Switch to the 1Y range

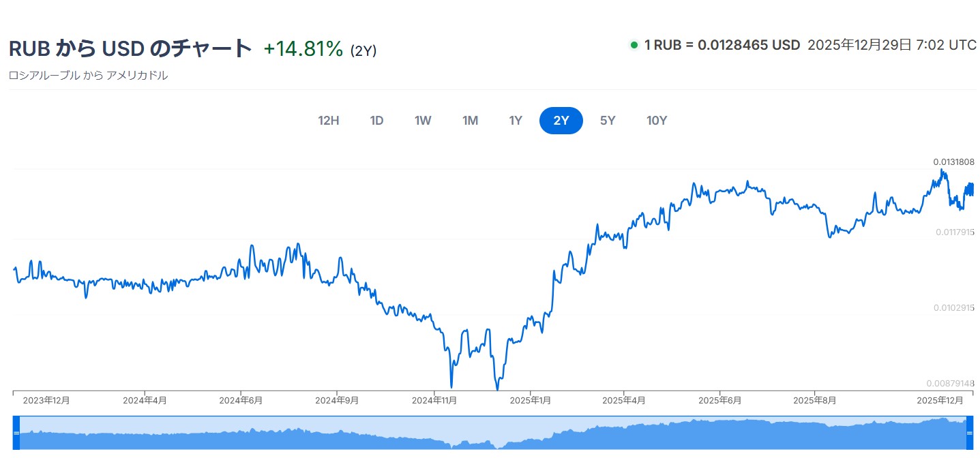[516, 121]
